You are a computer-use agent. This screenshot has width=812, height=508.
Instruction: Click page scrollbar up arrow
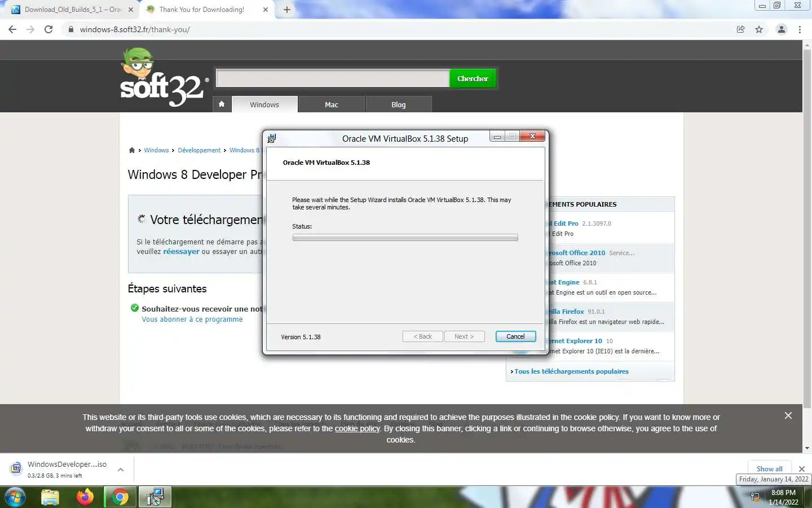pos(807,45)
